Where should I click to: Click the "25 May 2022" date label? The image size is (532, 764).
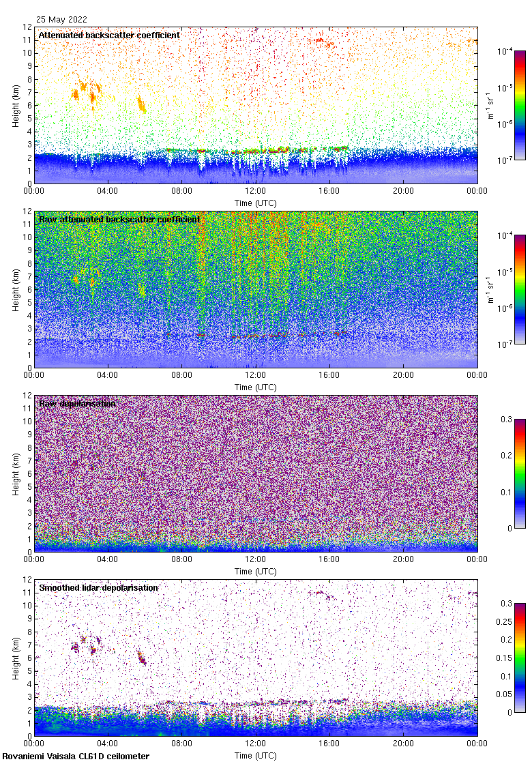(61, 20)
